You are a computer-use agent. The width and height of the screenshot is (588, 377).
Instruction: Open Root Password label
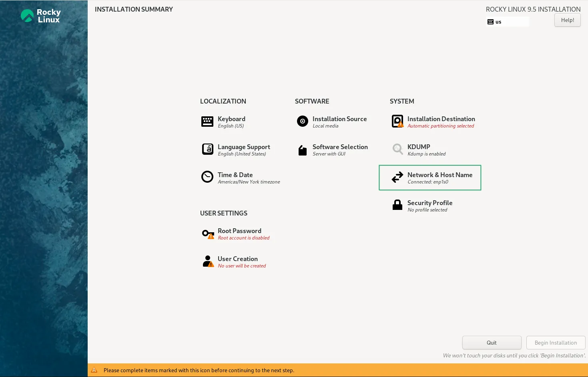pyautogui.click(x=239, y=231)
